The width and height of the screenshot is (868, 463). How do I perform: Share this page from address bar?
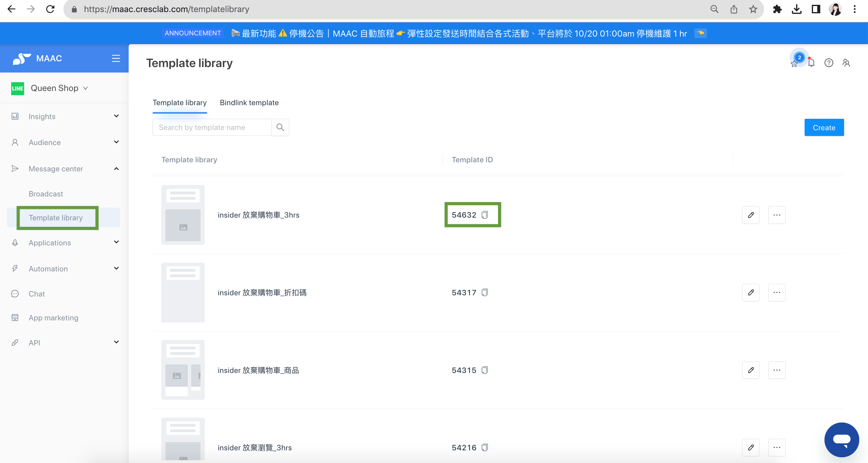[x=734, y=9]
